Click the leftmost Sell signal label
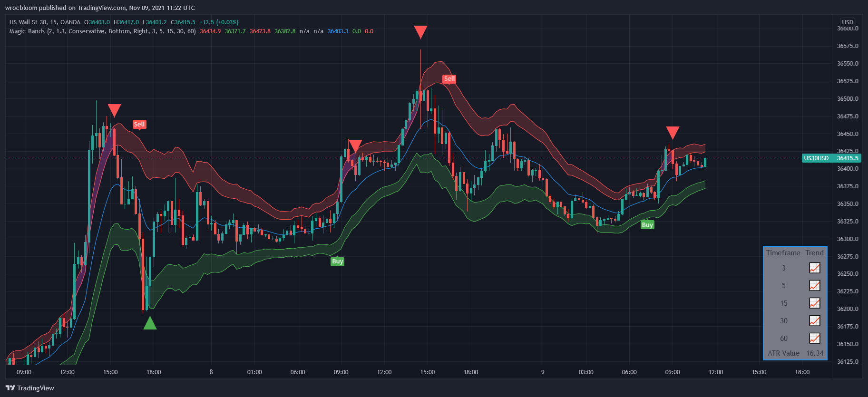This screenshot has height=397, width=868. pos(139,125)
